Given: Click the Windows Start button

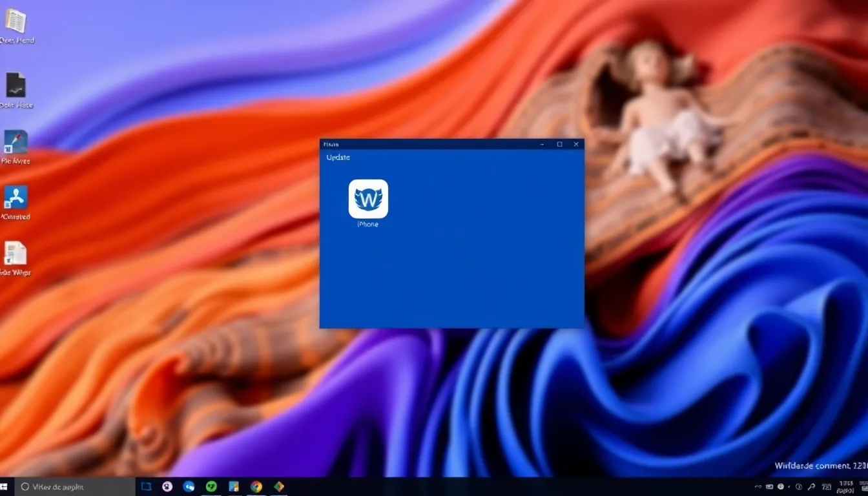Looking at the screenshot, I should [4, 486].
